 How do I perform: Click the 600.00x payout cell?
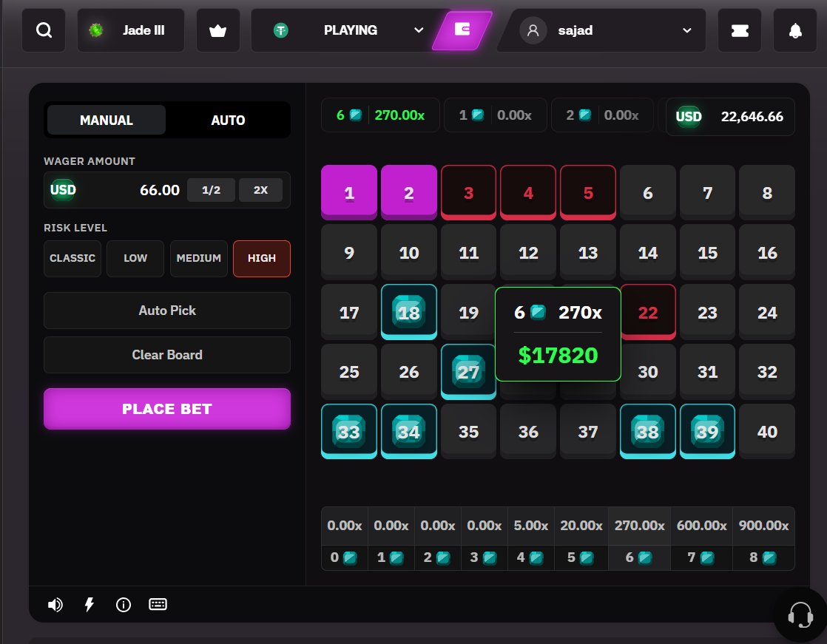(701, 526)
